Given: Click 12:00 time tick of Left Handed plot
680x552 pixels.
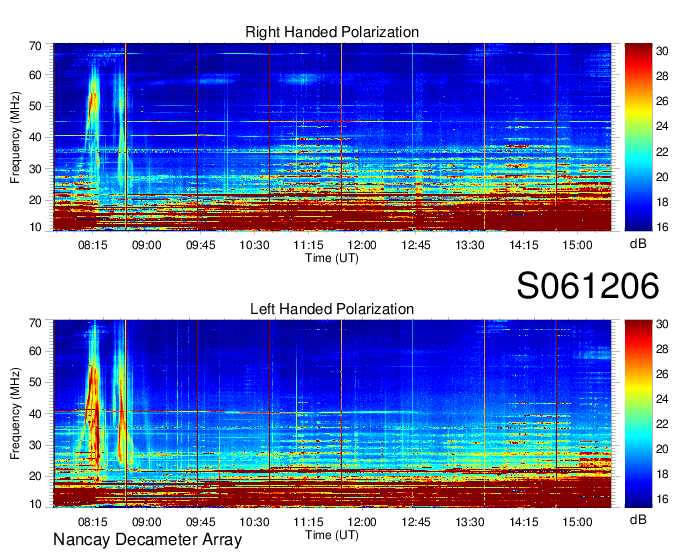Looking at the screenshot, I should (x=362, y=521).
